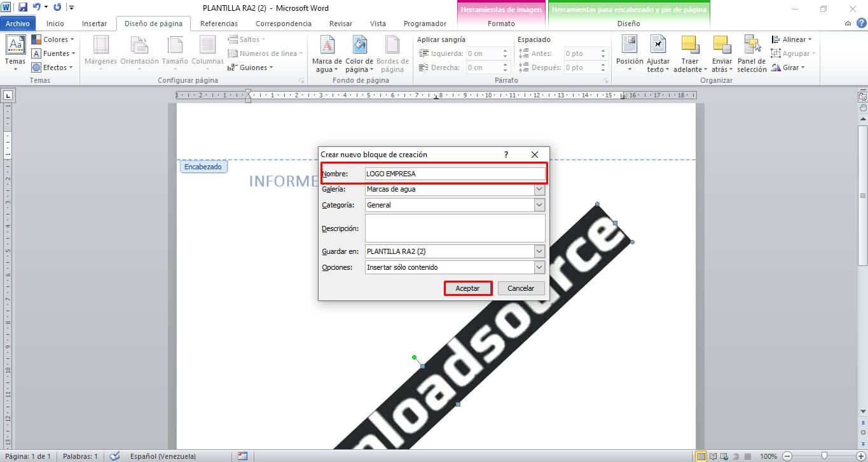Image resolution: width=868 pixels, height=462 pixels.
Task: Switch to the Diseño header tools tab
Action: [628, 24]
